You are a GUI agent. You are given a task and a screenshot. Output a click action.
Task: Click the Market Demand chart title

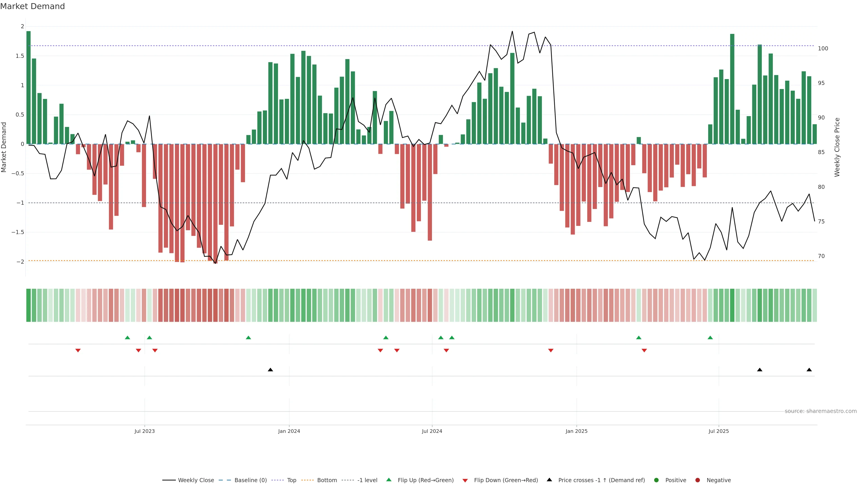32,6
